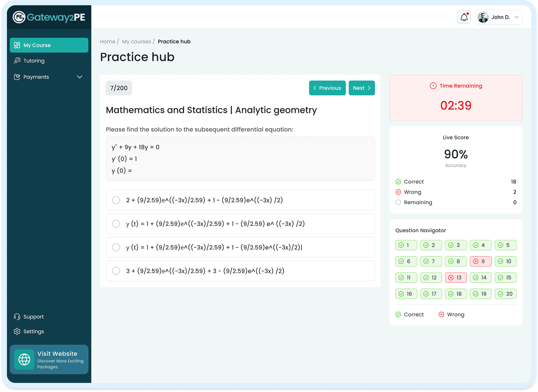
Task: Go back with the Previous button
Action: (327, 88)
